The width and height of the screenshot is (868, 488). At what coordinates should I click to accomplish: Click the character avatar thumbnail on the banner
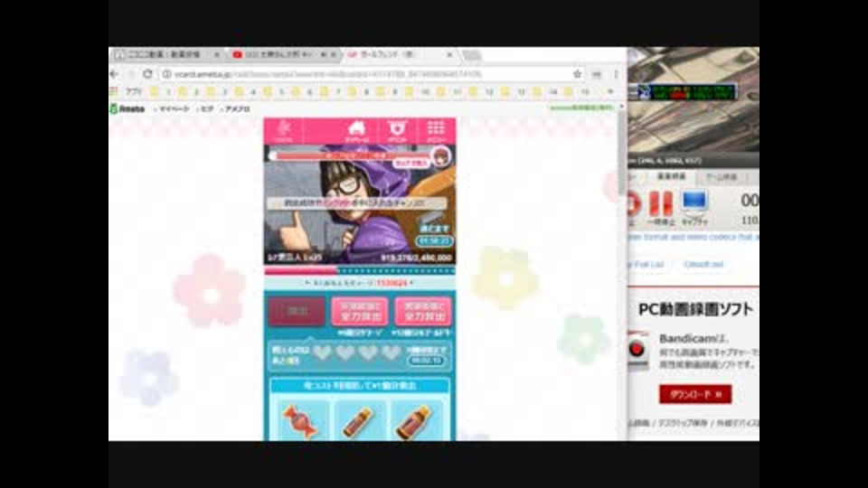440,157
